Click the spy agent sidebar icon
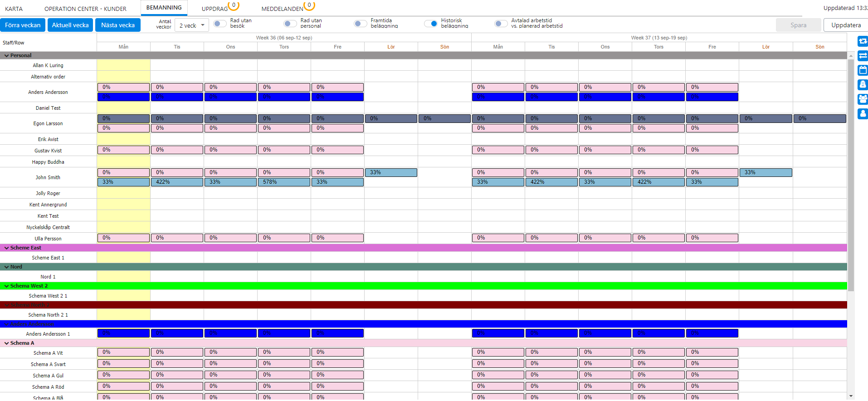The height and width of the screenshot is (401, 868). (x=863, y=84)
